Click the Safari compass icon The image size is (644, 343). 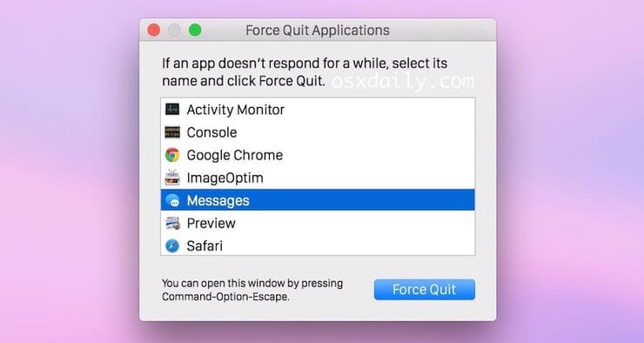[x=172, y=245]
